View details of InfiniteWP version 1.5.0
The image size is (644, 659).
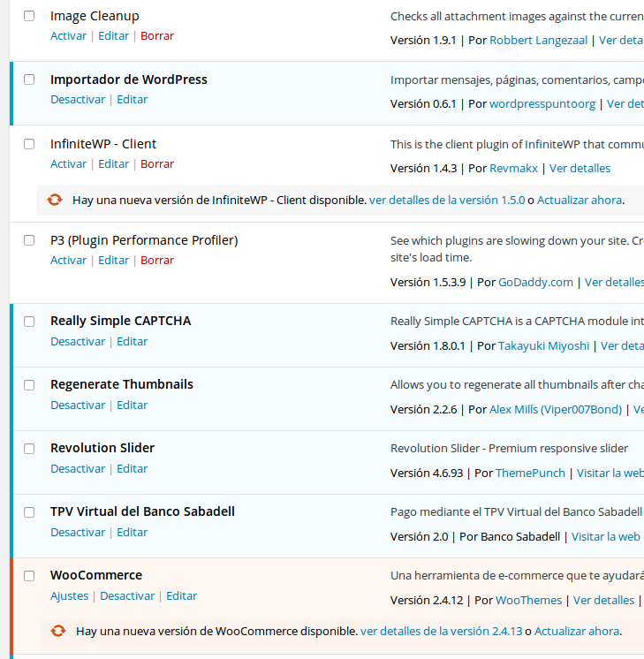pos(447,200)
